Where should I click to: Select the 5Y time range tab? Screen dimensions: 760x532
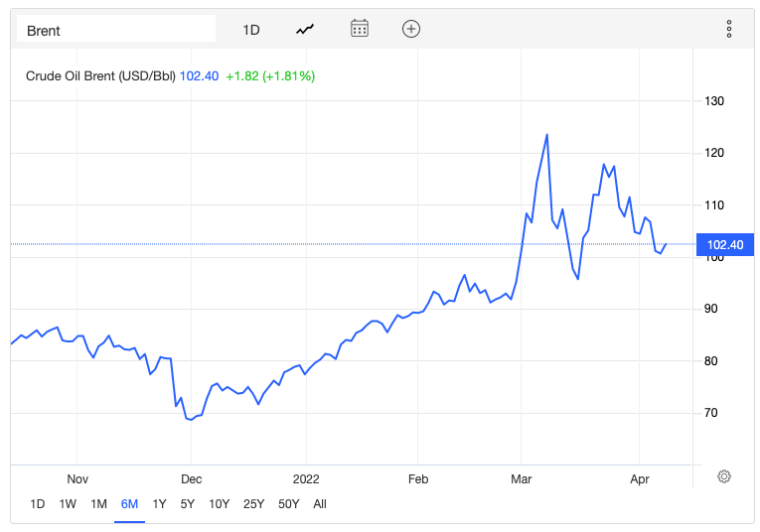click(188, 504)
